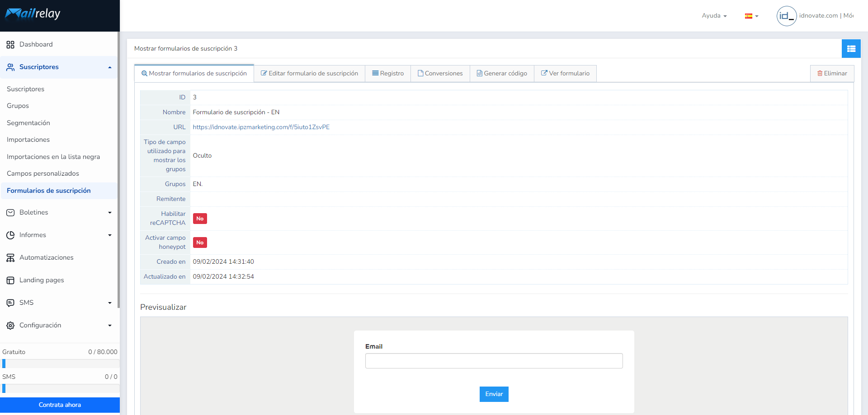Open Importaciones en la lista negra

click(x=53, y=157)
